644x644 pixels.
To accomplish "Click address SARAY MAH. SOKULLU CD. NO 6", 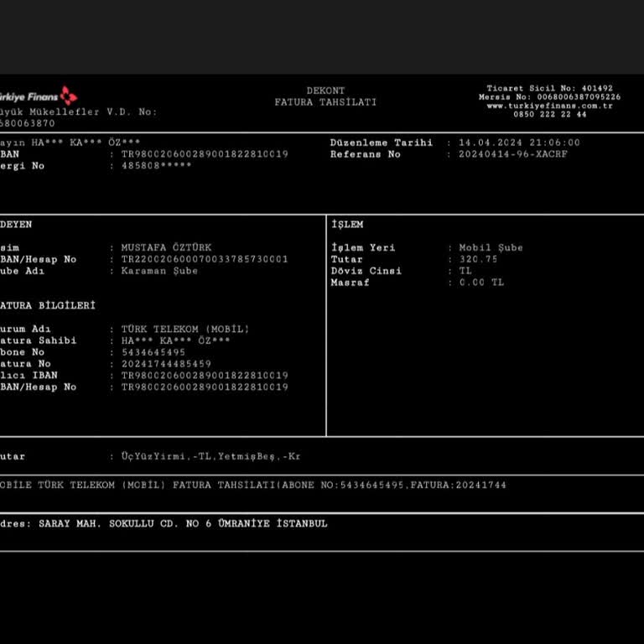I will [x=125, y=523].
